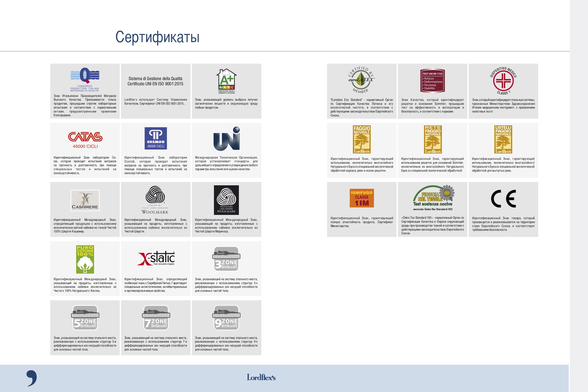The height and width of the screenshot is (392, 588).
Task: Click the Puro Cotone 100% green badge
Action: click(85, 259)
